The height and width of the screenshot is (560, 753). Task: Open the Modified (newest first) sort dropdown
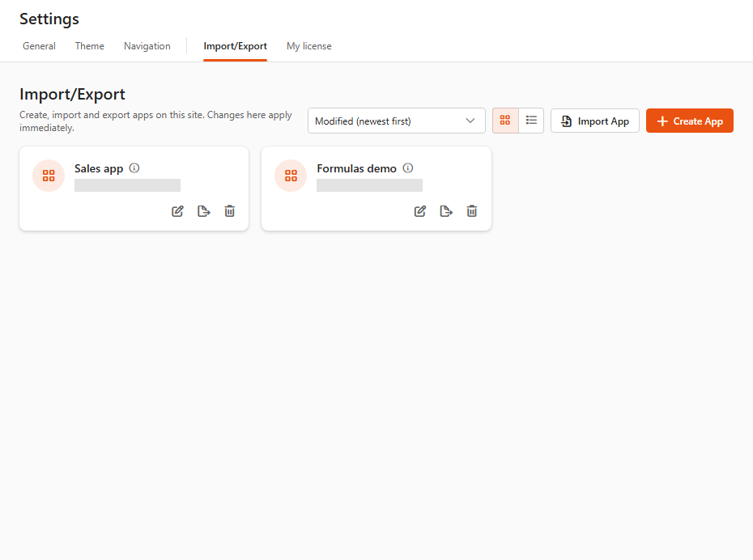click(397, 121)
